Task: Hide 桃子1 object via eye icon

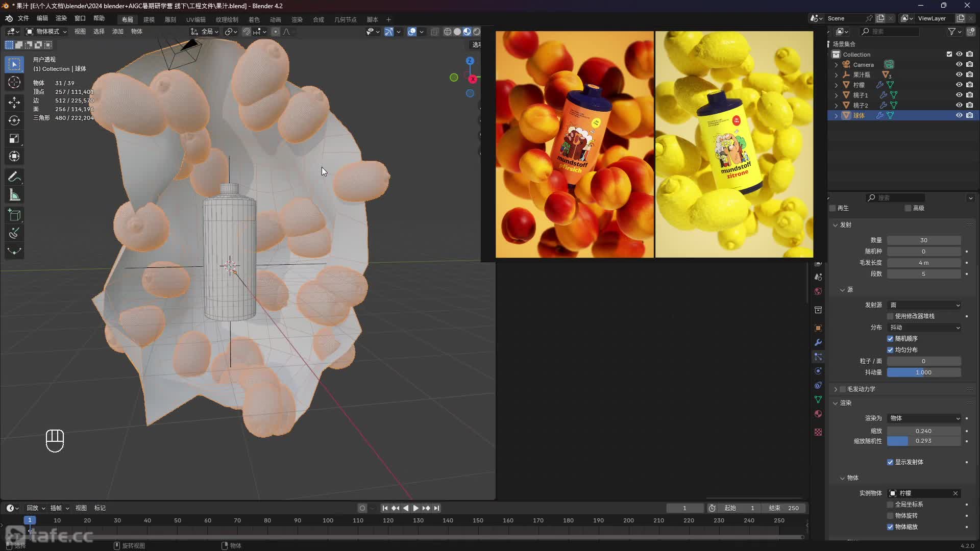Action: pyautogui.click(x=959, y=95)
